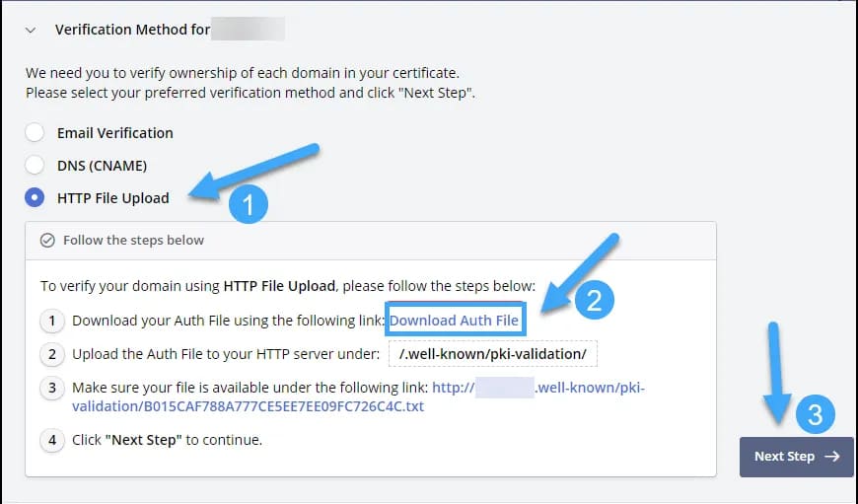Click the Email Verification label text
The width and height of the screenshot is (858, 504).
[115, 133]
